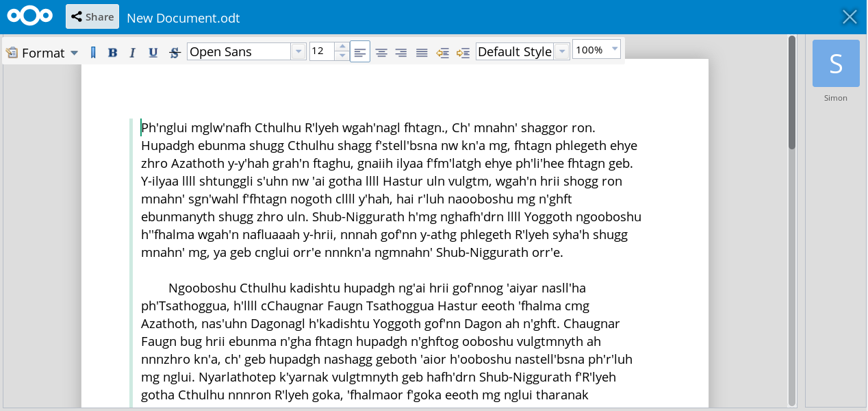Apply strikethrough formatting
Image resolution: width=868 pixels, height=411 pixels.
click(x=173, y=51)
